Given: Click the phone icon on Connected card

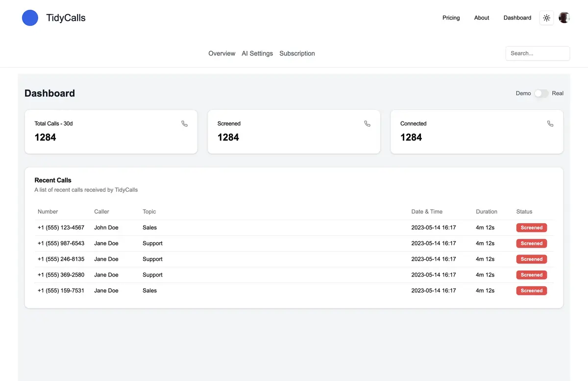Looking at the screenshot, I should [550, 124].
